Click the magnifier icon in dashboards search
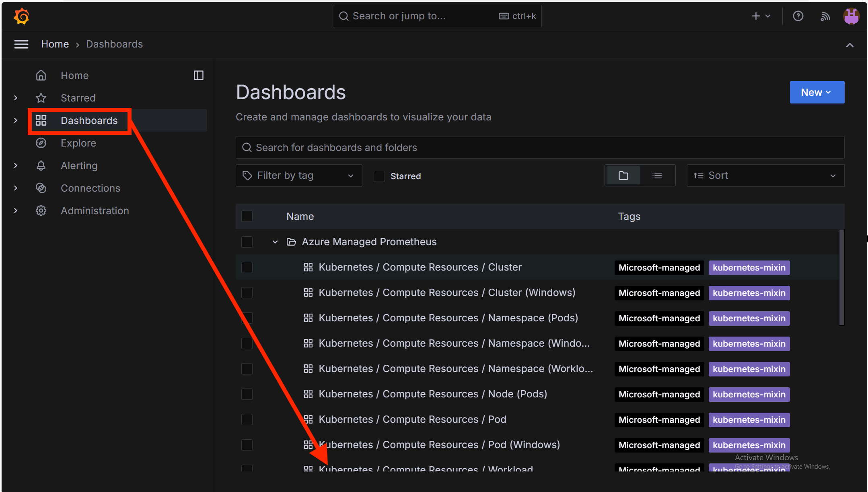This screenshot has width=868, height=492. click(247, 148)
